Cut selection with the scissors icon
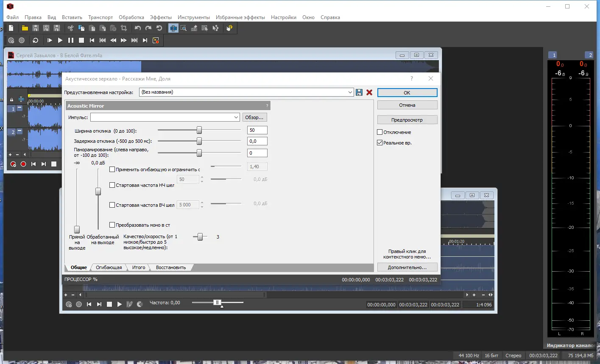600x364 pixels. pos(71,28)
